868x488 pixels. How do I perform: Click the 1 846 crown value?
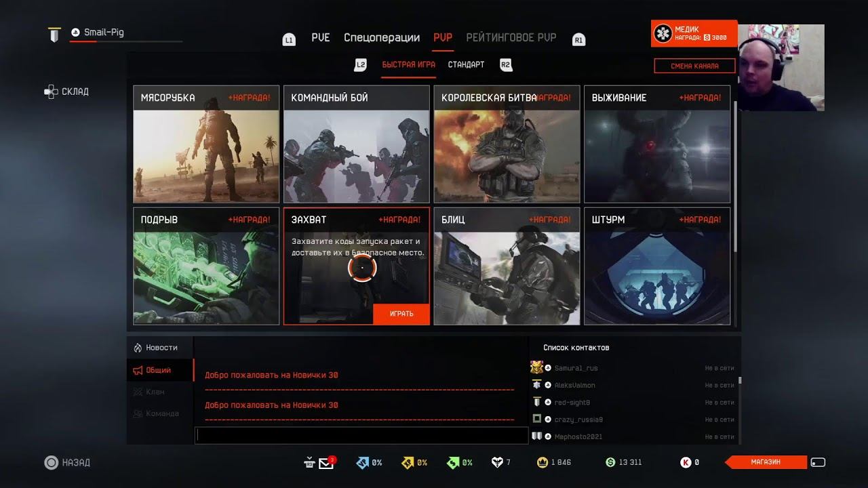[561, 462]
